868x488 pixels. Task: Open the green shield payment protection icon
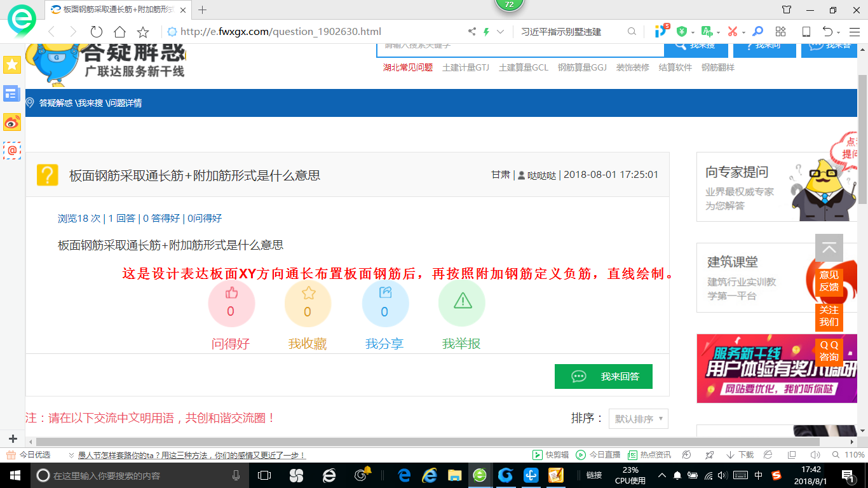(682, 32)
